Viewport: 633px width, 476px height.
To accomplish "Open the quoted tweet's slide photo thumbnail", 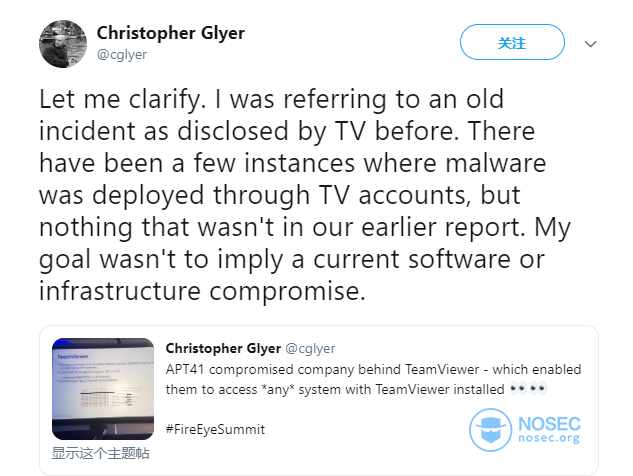I will [x=103, y=389].
